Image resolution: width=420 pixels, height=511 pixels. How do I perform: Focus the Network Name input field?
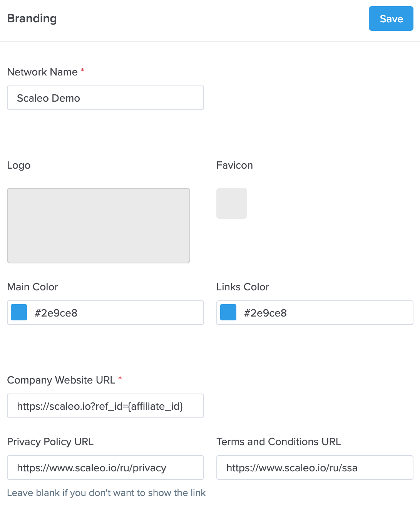pos(105,98)
